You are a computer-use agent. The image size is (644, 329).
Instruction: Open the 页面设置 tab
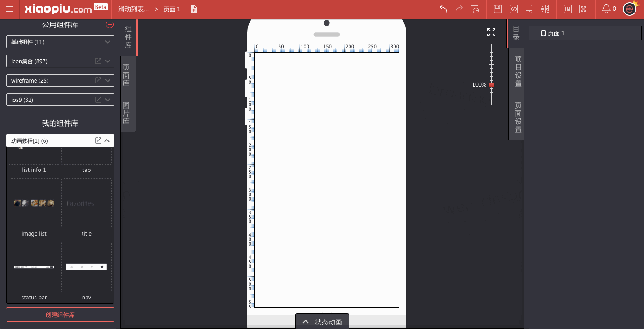(517, 117)
